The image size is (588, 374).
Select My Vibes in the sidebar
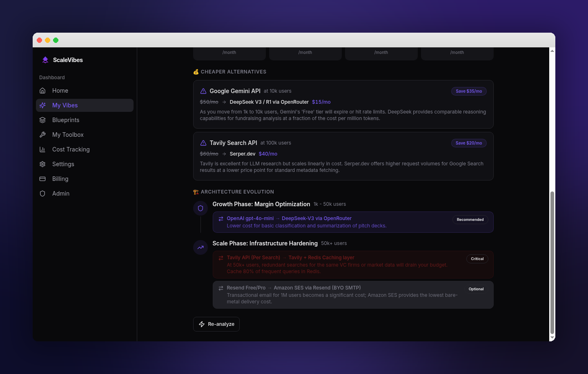65,105
